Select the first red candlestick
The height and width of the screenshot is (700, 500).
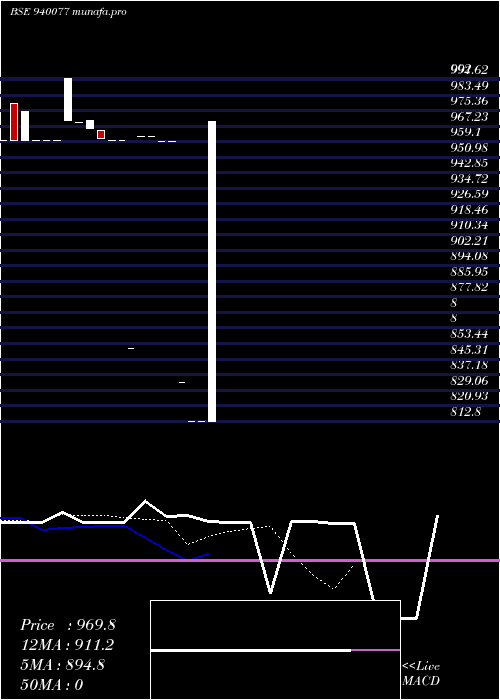coord(14,122)
